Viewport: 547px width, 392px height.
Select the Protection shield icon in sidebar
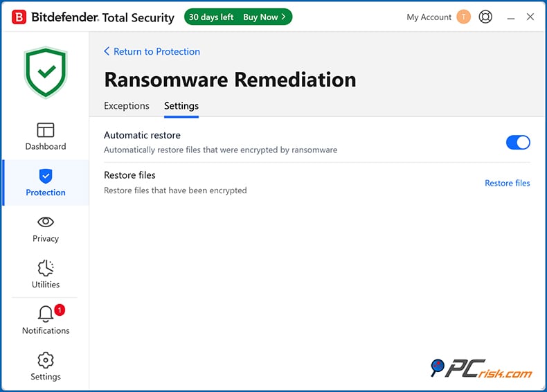(46, 176)
